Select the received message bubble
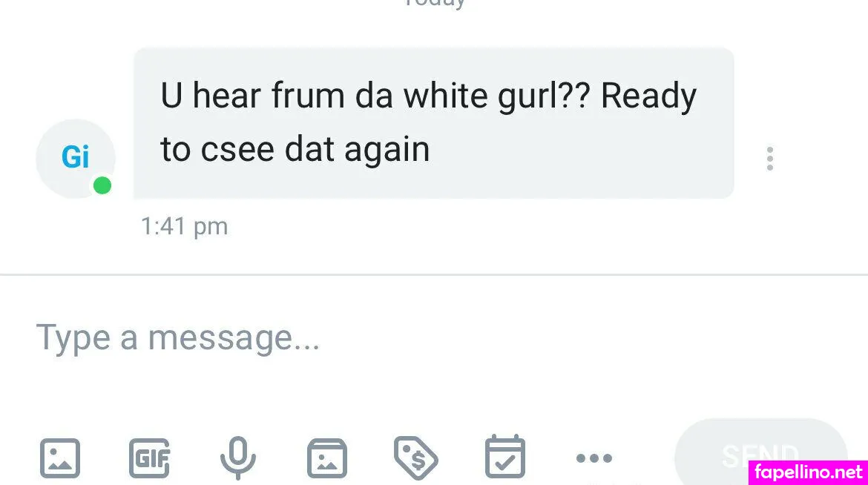The image size is (868, 485). 434,123
